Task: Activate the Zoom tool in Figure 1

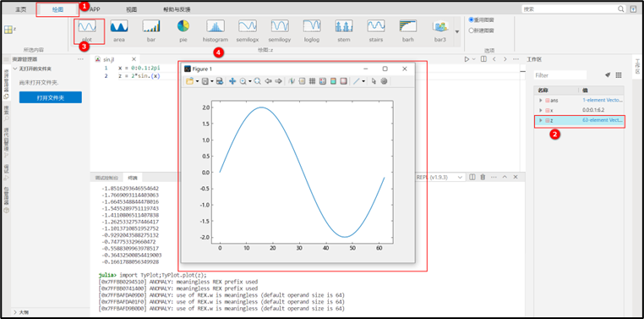Action: [243, 81]
